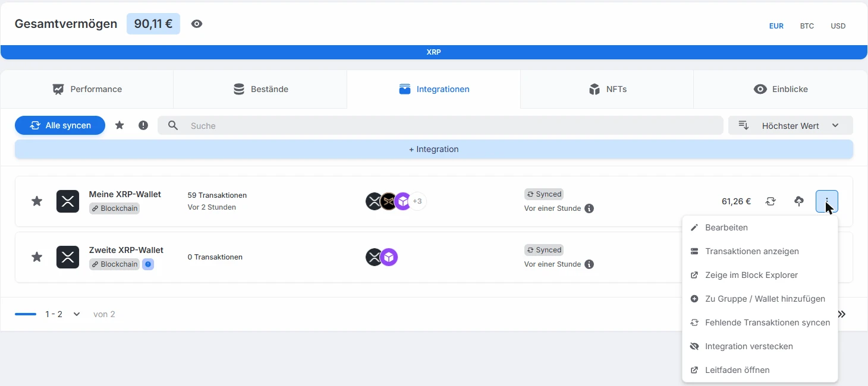
Task: Click the + Integration button
Action: (434, 149)
